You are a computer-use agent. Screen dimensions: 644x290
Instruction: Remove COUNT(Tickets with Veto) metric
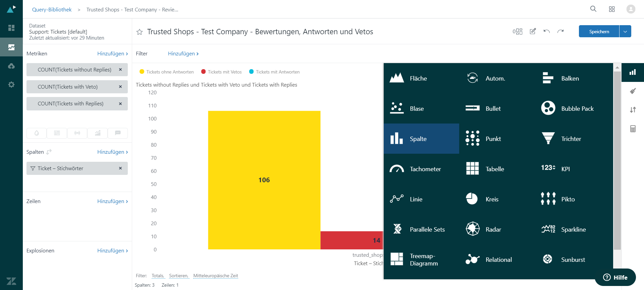tap(120, 87)
